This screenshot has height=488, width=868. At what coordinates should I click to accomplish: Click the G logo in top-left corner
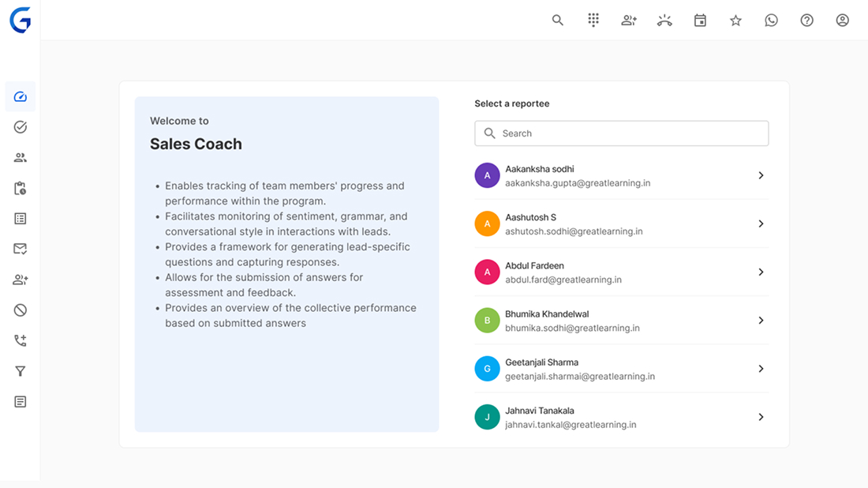click(21, 21)
